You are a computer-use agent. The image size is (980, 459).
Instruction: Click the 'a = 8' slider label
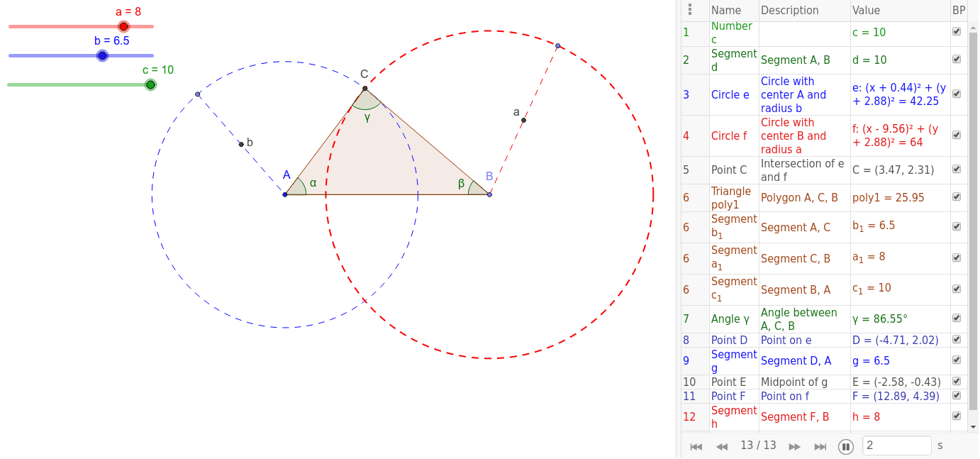pyautogui.click(x=128, y=11)
